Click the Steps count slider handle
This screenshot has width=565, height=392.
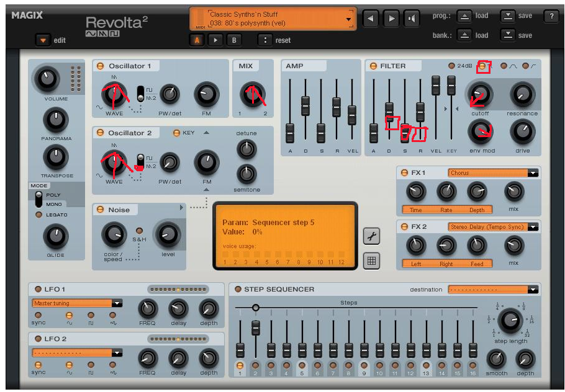pos(255,308)
